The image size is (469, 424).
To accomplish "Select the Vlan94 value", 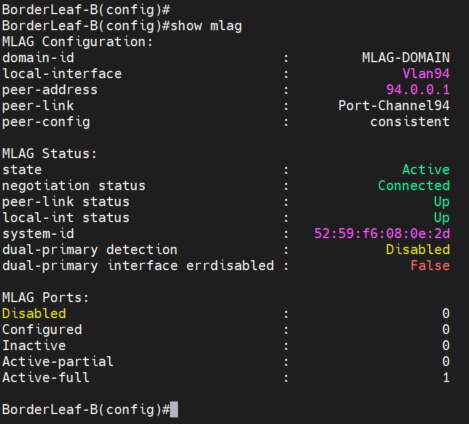I will (x=426, y=74).
